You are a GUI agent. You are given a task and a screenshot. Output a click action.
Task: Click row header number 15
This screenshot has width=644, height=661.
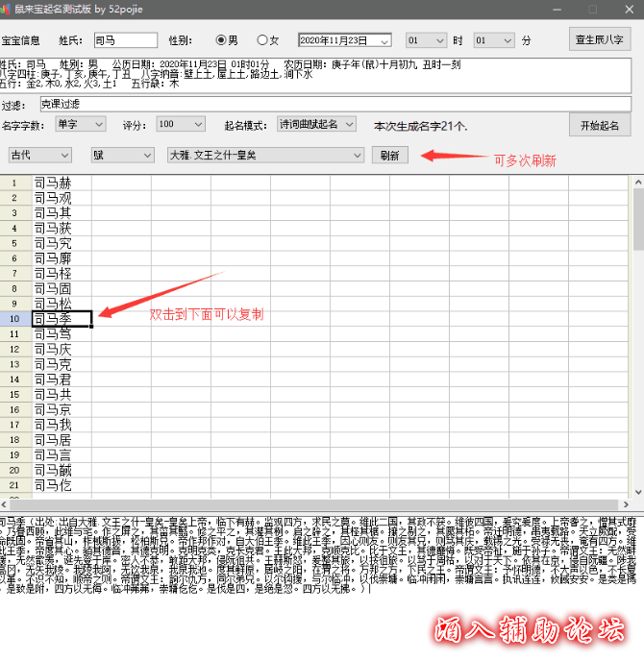click(15, 395)
